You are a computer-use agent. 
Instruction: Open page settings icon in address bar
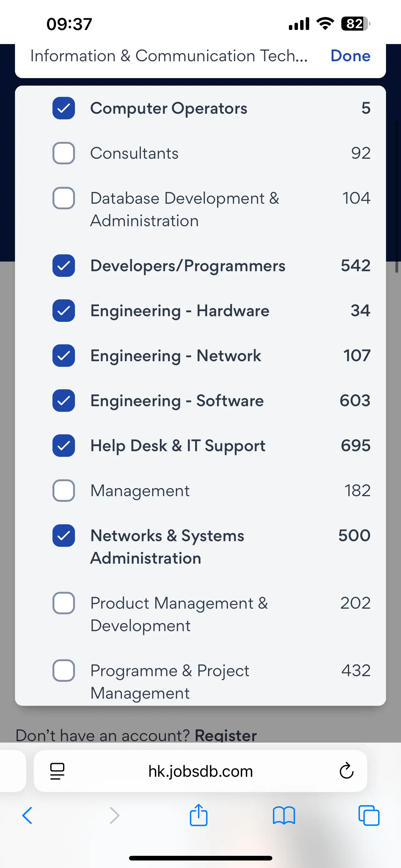[57, 771]
